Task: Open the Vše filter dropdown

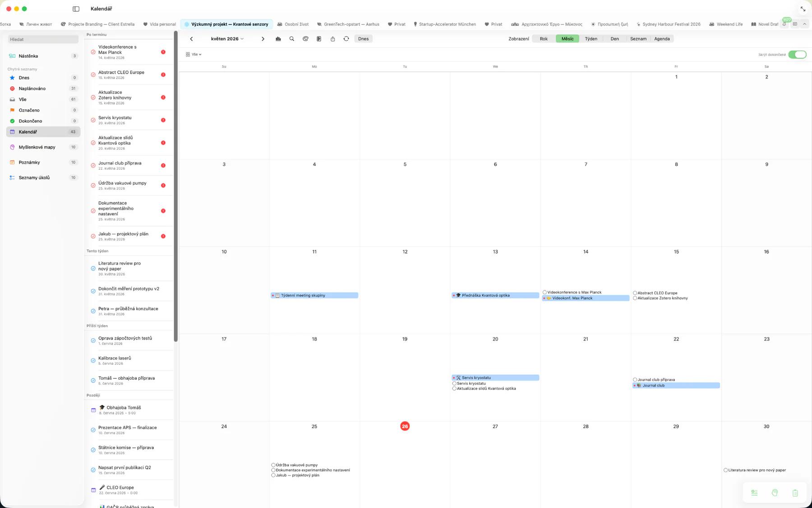Action: click(194, 54)
